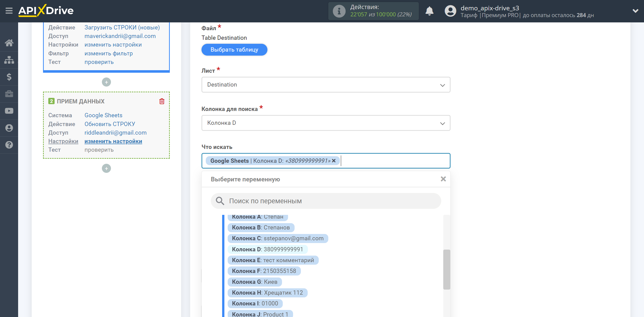The height and width of the screenshot is (317, 644).
Task: Close the variable picker panel
Action: [x=443, y=179]
